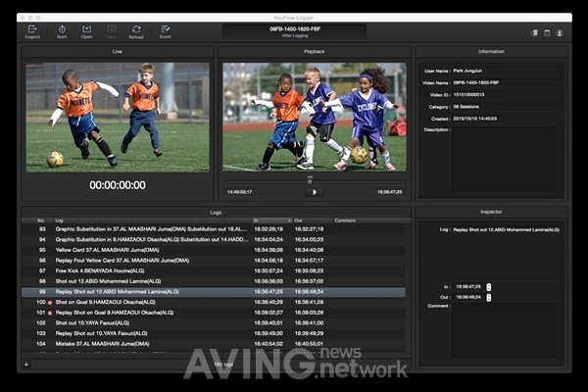Open a video with the Open icon
Image resolution: width=588 pixels, height=392 pixels.
(x=86, y=32)
